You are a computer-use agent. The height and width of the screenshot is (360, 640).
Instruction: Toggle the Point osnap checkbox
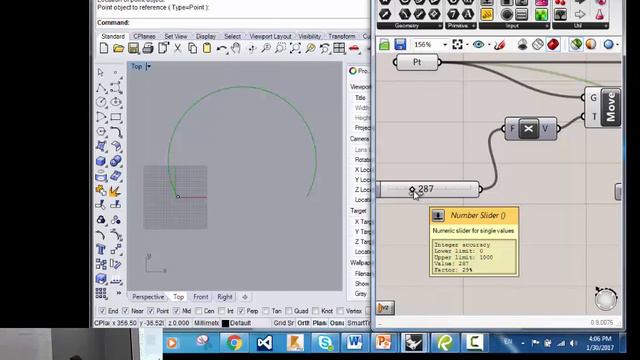[x=151, y=311]
